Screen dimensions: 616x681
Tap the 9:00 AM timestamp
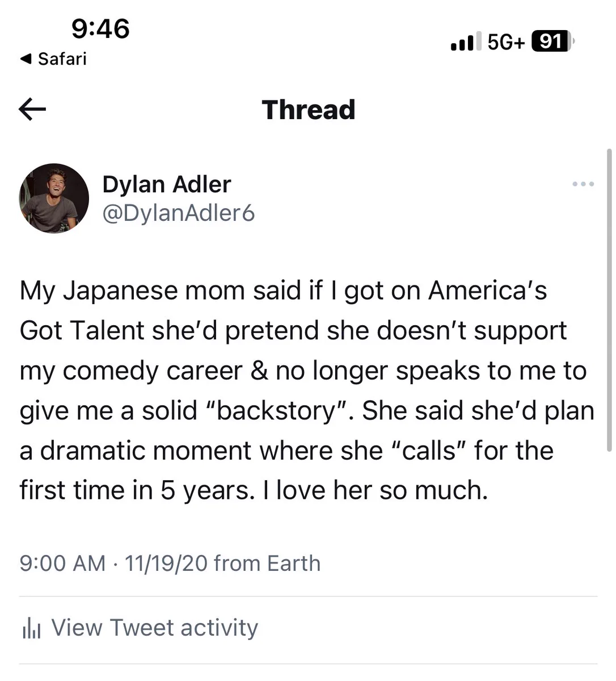(62, 564)
